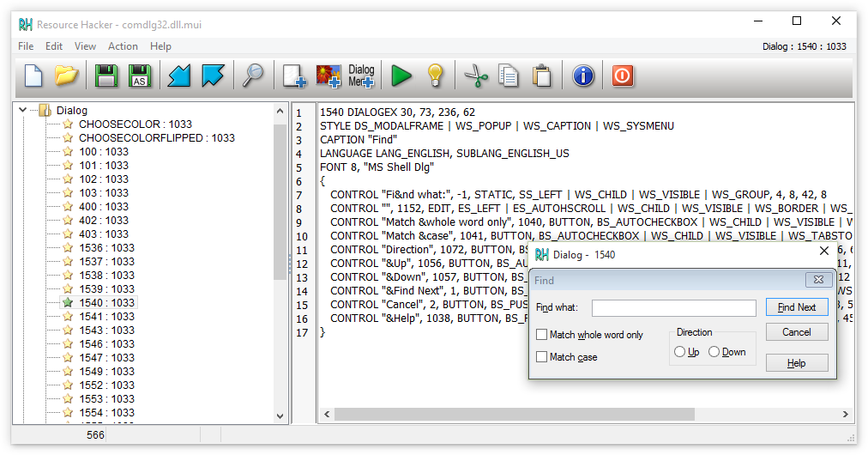The height and width of the screenshot is (455, 868).
Task: Click the Find what text field
Action: [x=673, y=307]
